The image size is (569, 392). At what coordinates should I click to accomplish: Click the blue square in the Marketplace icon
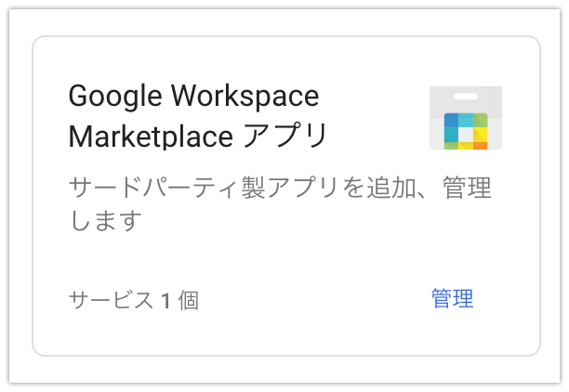coord(451,120)
